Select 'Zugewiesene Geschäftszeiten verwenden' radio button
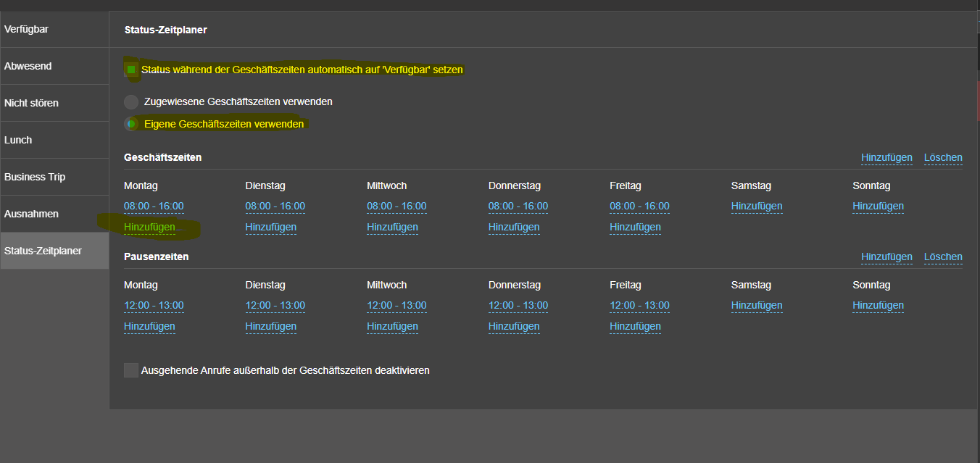 coord(131,102)
